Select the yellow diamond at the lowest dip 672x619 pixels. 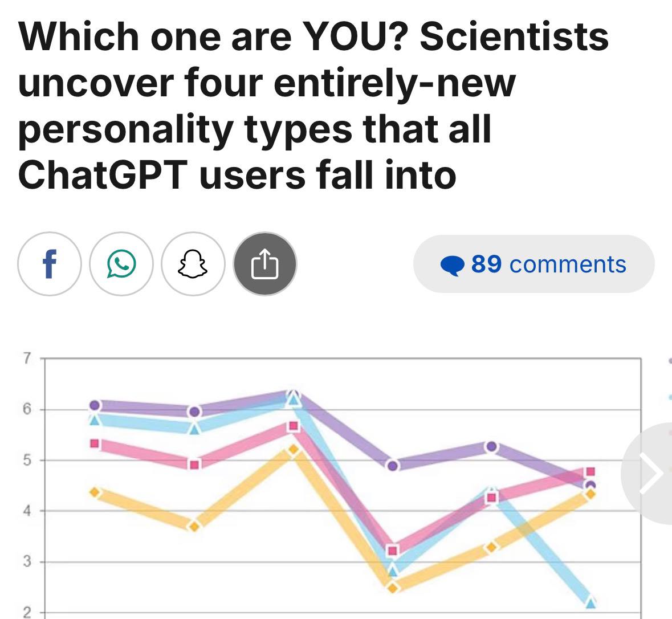[392, 588]
